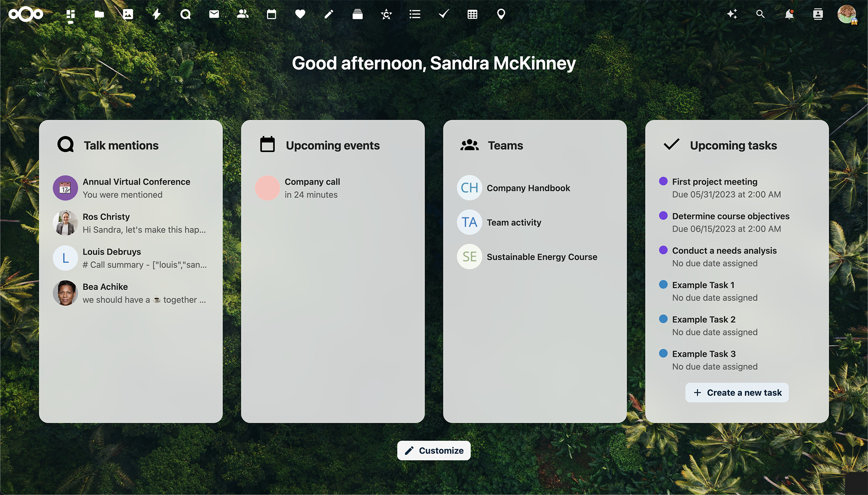Open the Mail app icon
The height and width of the screenshot is (495, 868).
tap(213, 13)
